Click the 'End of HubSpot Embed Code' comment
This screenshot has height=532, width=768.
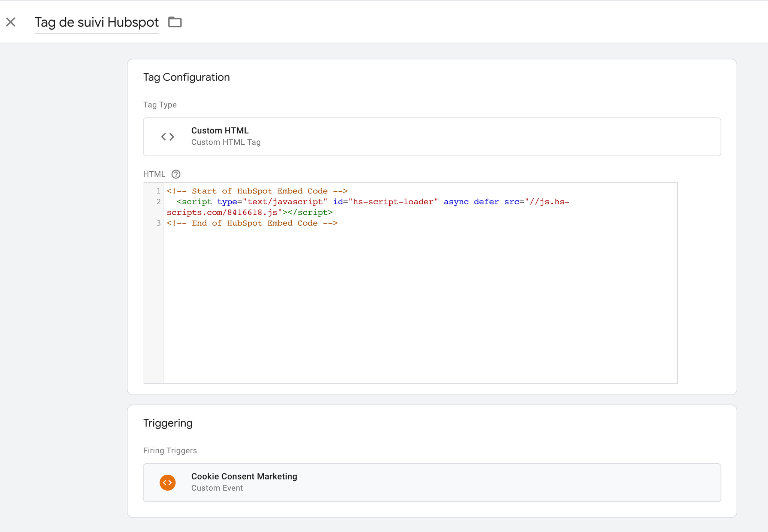point(252,223)
